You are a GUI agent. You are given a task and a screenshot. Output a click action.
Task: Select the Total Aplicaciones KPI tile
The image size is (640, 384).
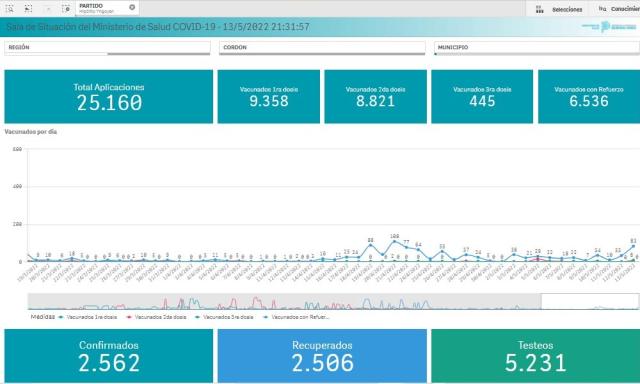(109, 96)
